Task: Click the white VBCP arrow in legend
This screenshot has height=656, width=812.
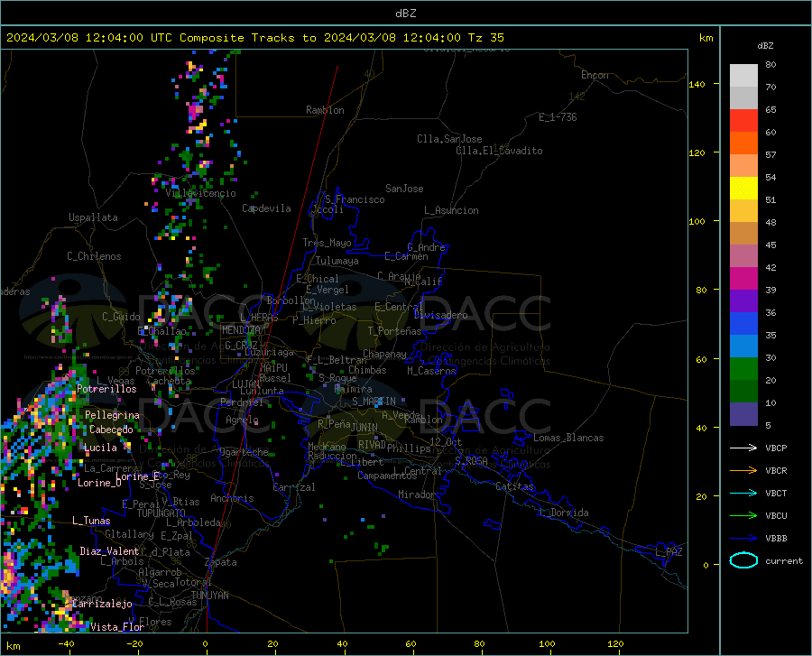Action: pos(743,448)
